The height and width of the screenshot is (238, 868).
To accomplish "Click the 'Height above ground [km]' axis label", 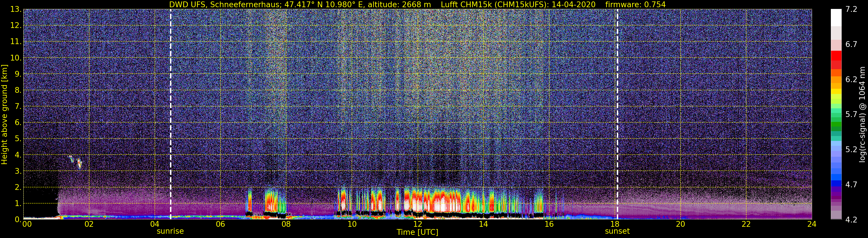I will click(x=4, y=115).
